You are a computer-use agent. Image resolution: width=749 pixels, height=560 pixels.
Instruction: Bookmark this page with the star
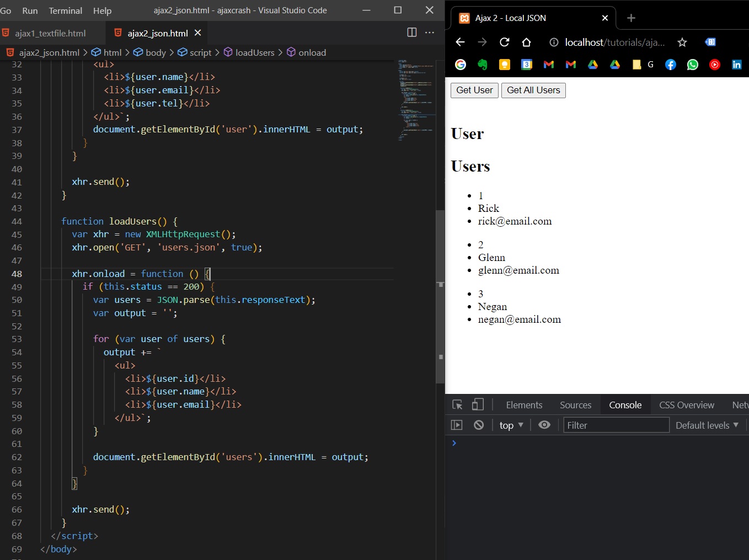pyautogui.click(x=682, y=42)
